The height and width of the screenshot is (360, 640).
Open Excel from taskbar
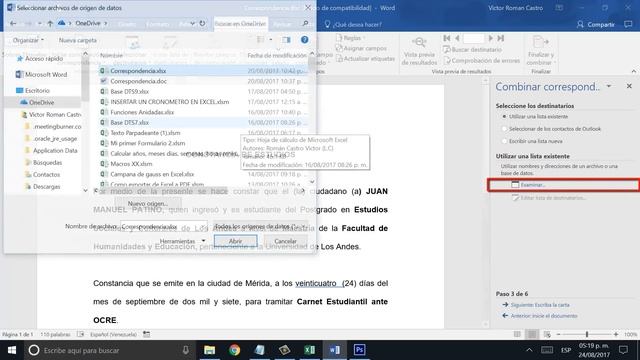(x=309, y=350)
